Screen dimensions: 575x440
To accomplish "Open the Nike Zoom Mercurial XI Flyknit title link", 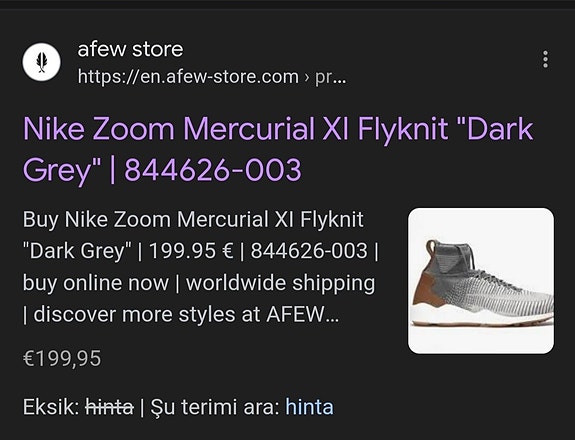I will tap(278, 149).
